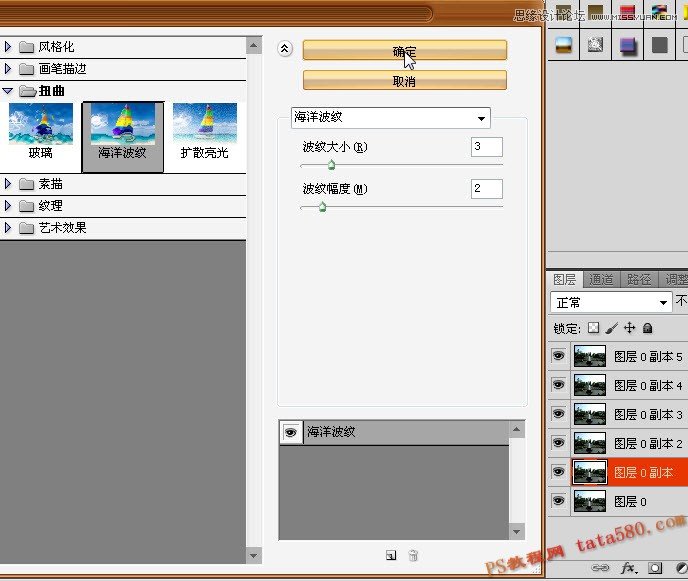
Task: Select 图层 0 副本 5 layer thumbnail
Action: coord(590,356)
